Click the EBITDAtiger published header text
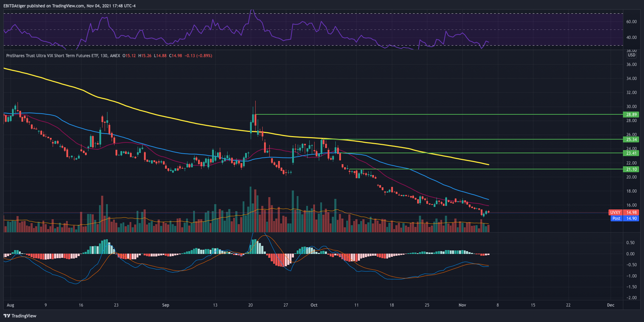The height and width of the screenshot is (322, 644). coord(70,6)
